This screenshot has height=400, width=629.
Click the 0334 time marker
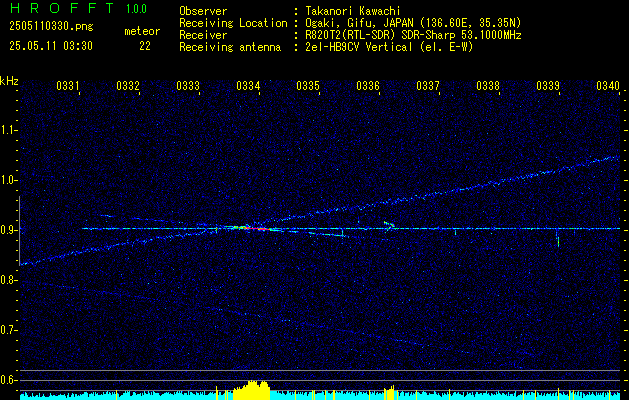tap(248, 85)
